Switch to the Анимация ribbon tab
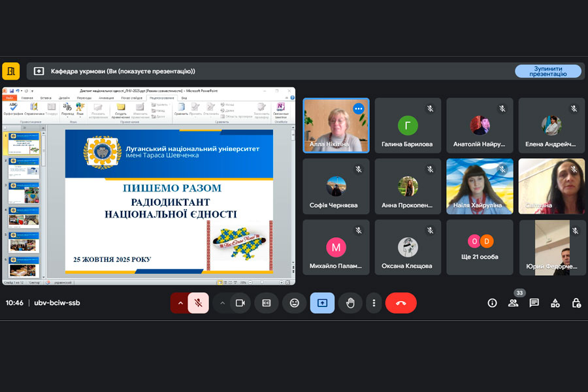Screen dimensions: 588x392 coord(106,98)
